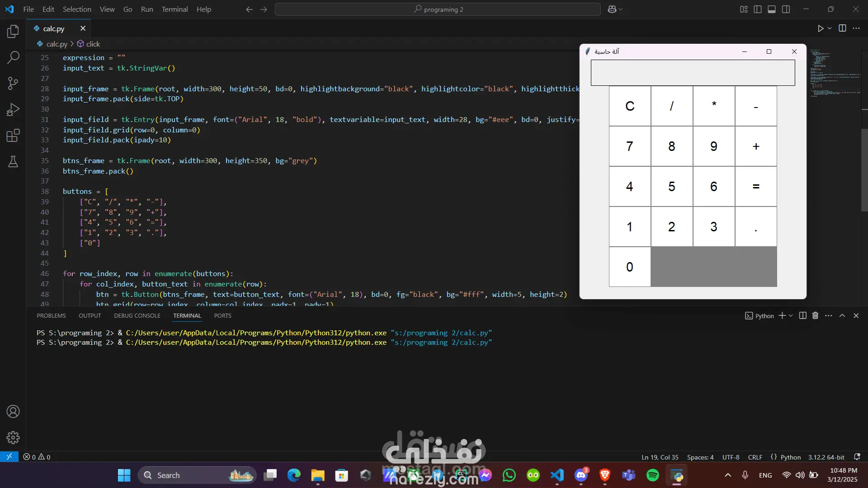Screen dimensions: 868x488
Task: Open notifications bell in status bar
Action: [857, 457]
